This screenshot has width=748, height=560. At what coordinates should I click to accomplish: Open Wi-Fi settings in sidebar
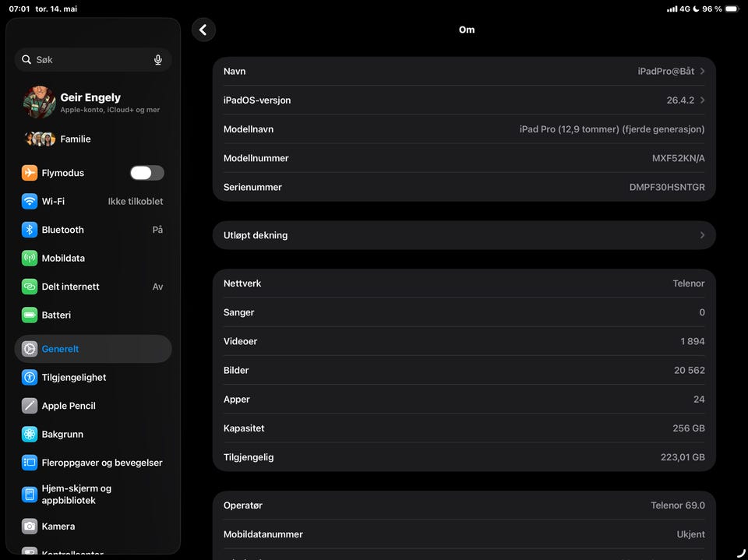click(93, 201)
